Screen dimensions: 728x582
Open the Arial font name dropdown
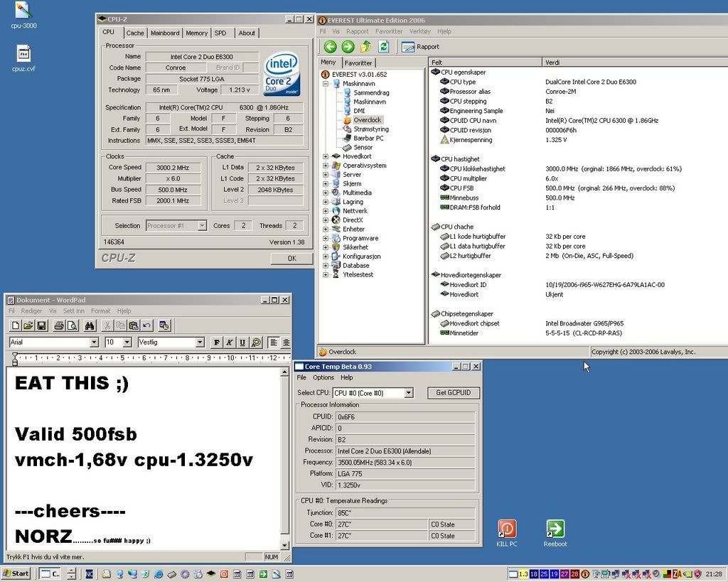[94, 343]
